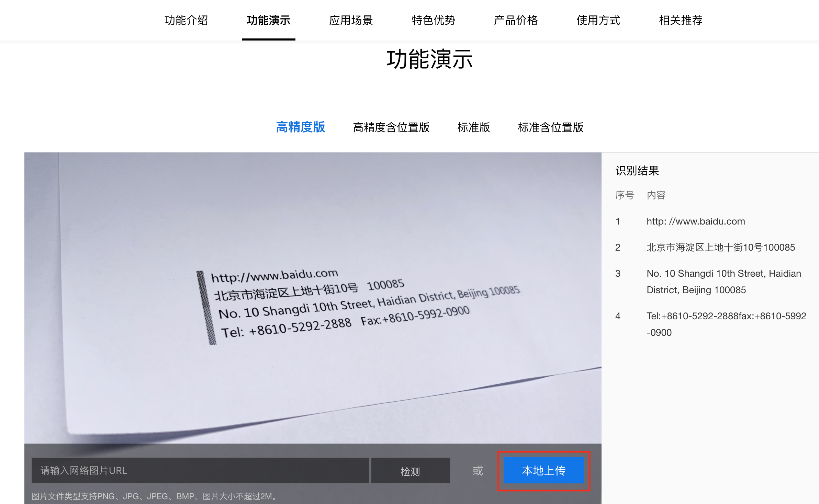The image size is (819, 504).
Task: Select result row 北京市海淀区上地十街10号100085
Action: pos(721,248)
